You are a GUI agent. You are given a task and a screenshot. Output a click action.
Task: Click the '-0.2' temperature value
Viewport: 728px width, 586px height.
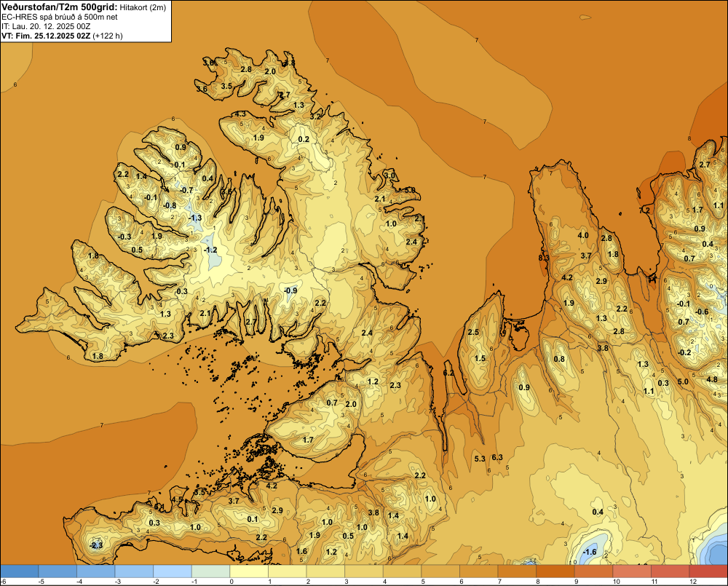[x=684, y=352]
